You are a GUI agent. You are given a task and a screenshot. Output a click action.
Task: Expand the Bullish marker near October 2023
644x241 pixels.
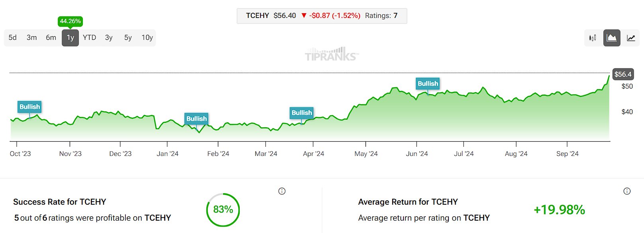pyautogui.click(x=29, y=107)
